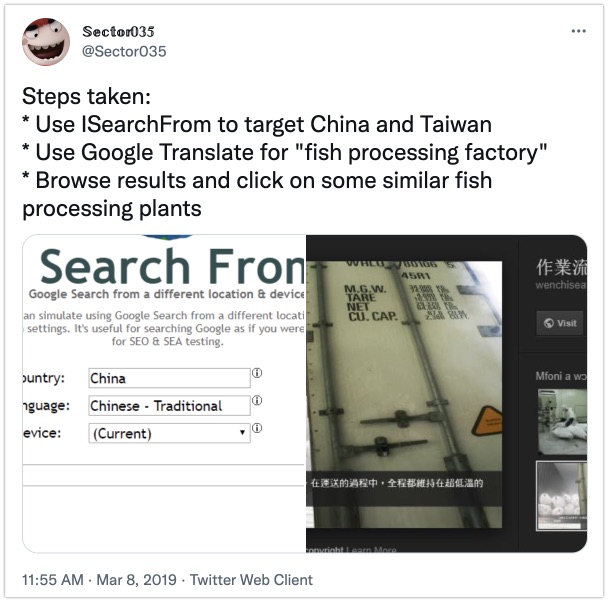Screen dimensions: 608x602
Task: Open the Sector035 profile avatar
Action: [46, 42]
